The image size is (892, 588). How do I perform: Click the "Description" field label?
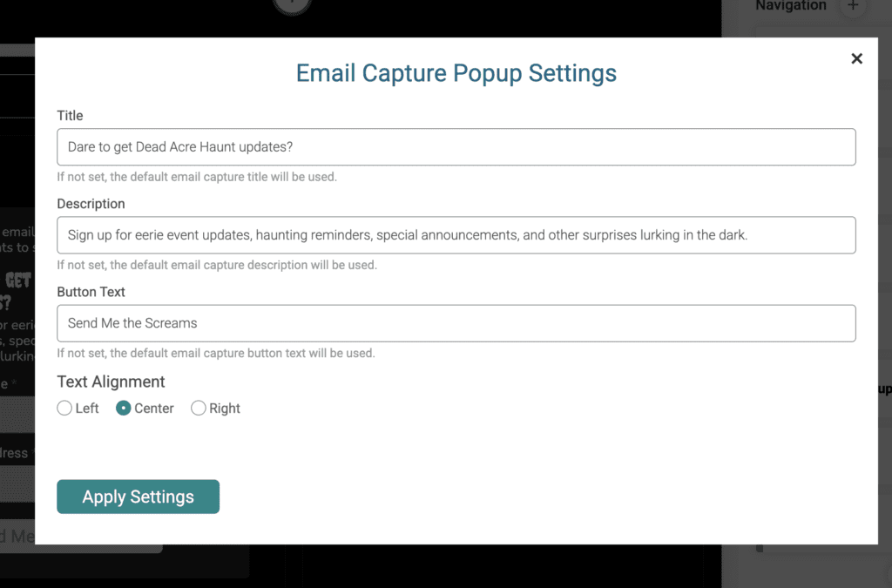91,204
